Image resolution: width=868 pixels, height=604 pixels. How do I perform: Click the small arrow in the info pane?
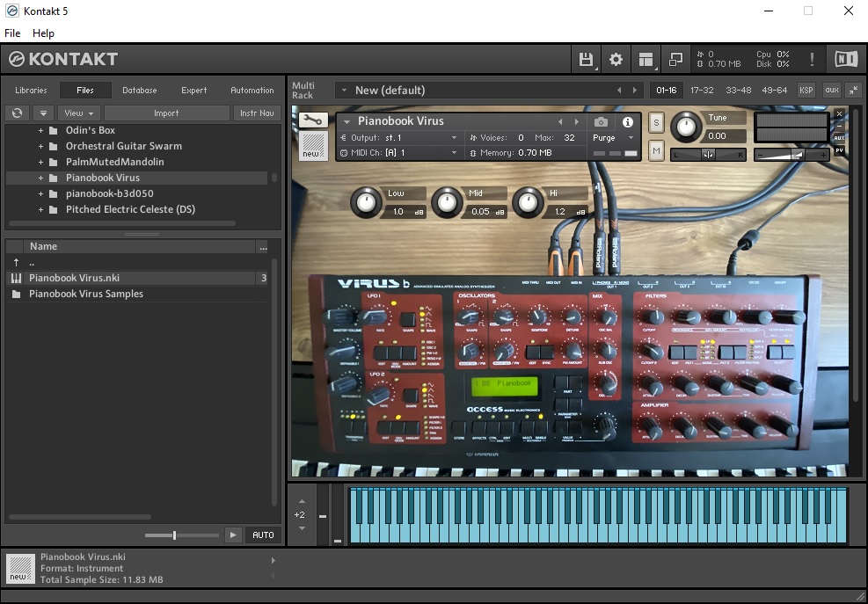tap(273, 560)
